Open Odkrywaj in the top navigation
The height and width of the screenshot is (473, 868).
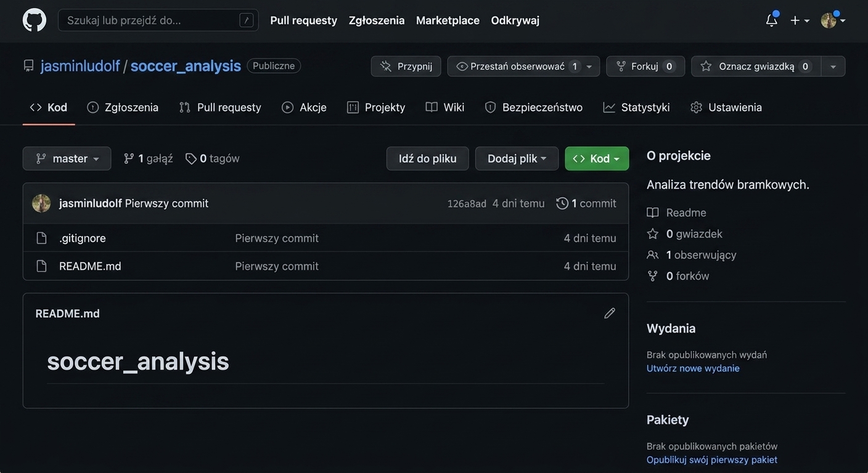(x=515, y=20)
